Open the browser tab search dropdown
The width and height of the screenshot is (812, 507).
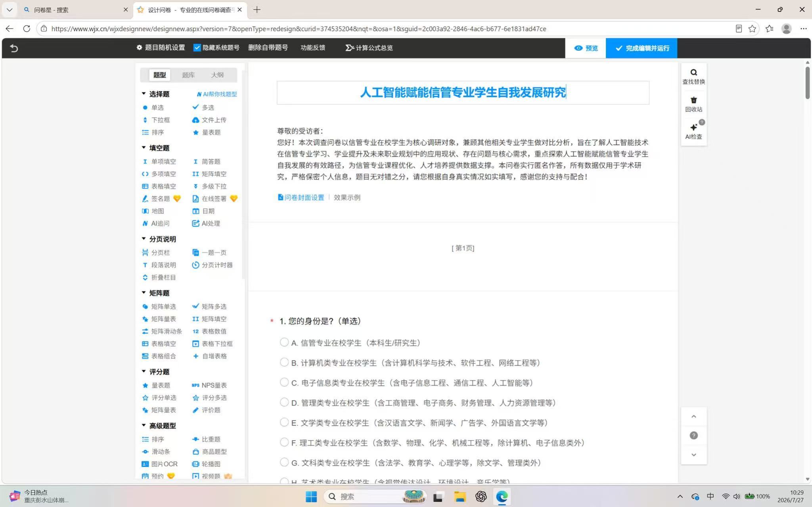tap(10, 10)
